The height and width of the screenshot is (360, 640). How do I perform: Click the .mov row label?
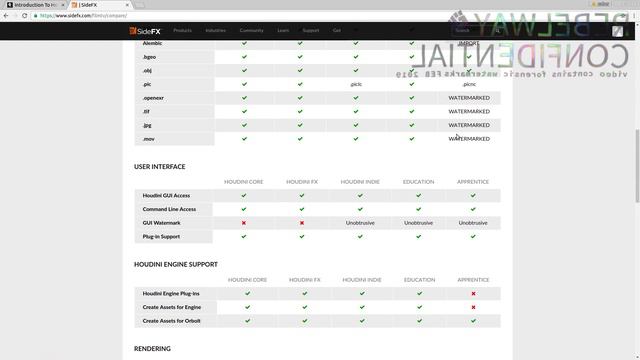[148, 139]
